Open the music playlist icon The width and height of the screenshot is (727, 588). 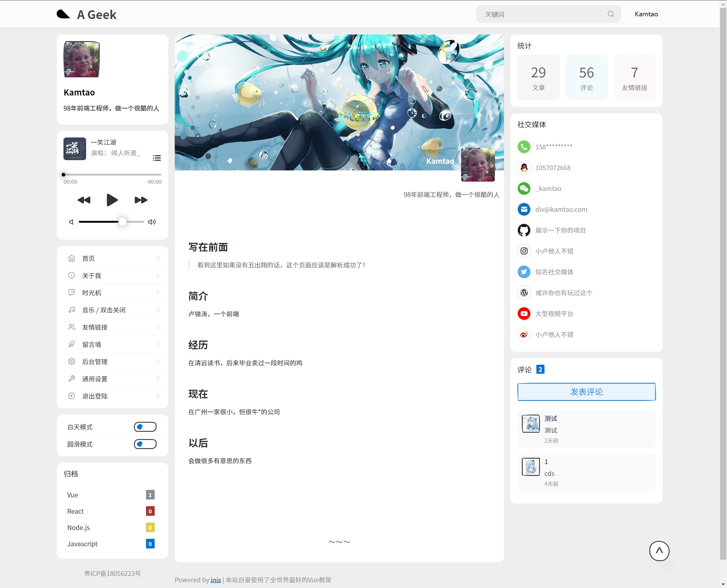[x=157, y=158]
